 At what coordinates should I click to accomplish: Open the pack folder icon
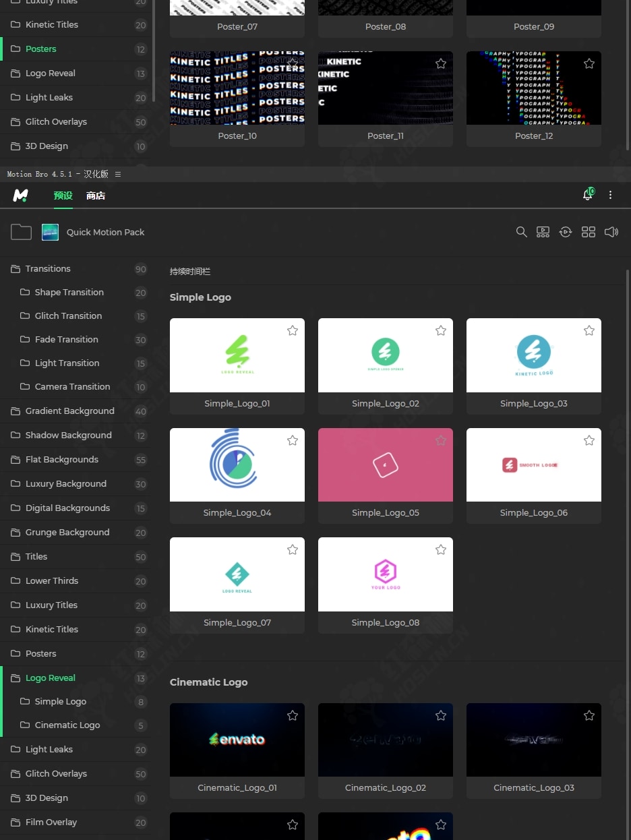tap(21, 232)
